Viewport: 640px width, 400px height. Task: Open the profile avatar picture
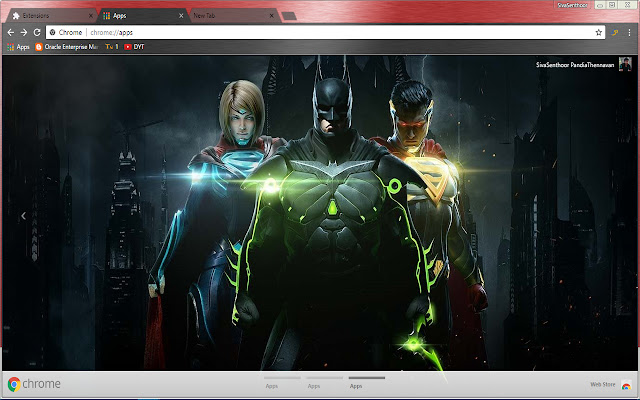click(x=625, y=64)
